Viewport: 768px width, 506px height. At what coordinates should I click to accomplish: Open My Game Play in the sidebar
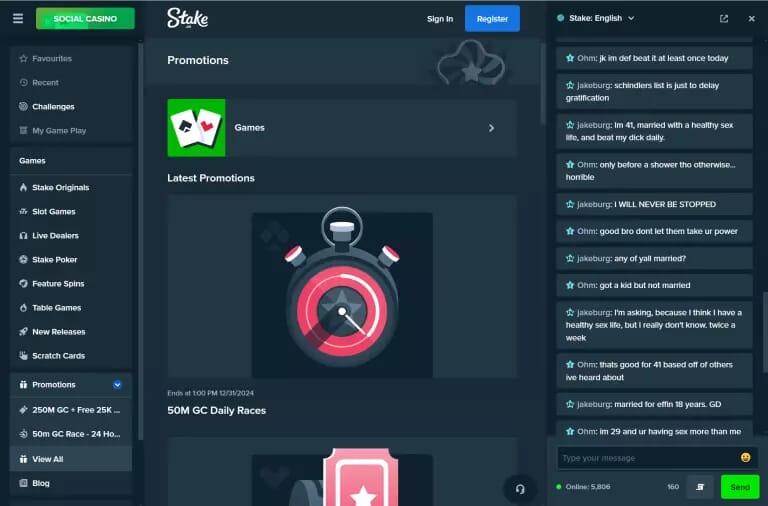tap(71, 130)
